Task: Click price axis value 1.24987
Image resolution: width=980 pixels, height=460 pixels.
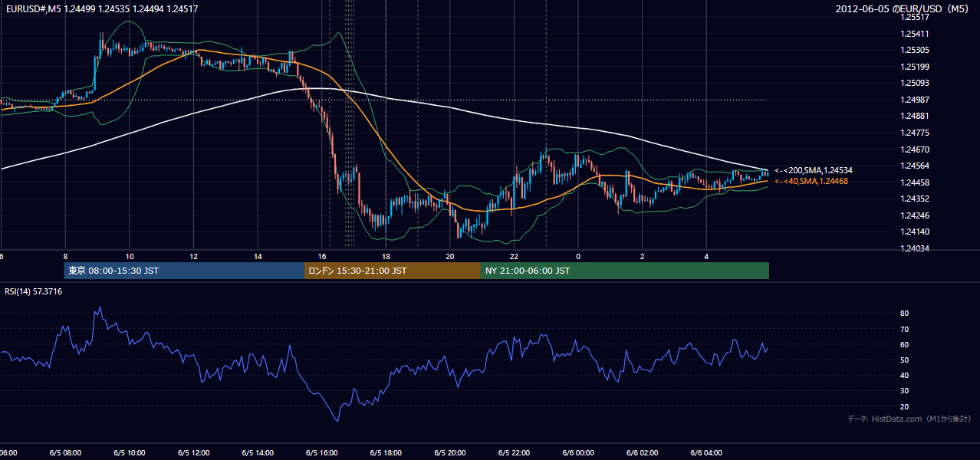Action: pos(916,100)
